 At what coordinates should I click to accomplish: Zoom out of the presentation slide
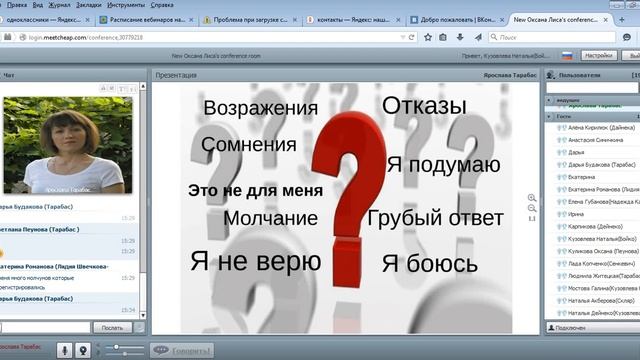coord(531,208)
